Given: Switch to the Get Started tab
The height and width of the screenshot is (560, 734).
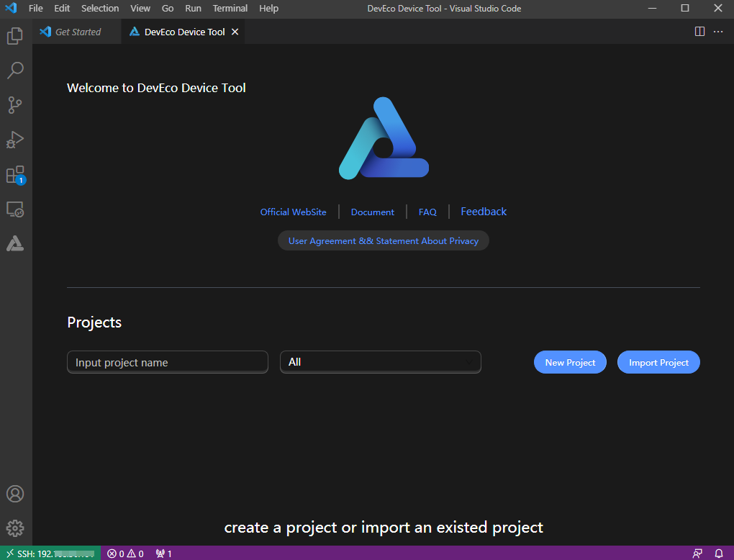Looking at the screenshot, I should point(78,32).
